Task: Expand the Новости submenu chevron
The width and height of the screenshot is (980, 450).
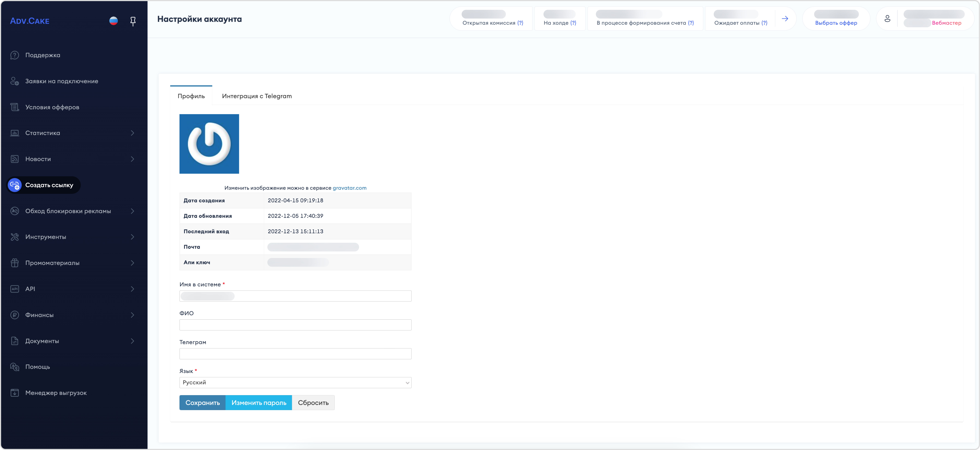Action: 132,159
